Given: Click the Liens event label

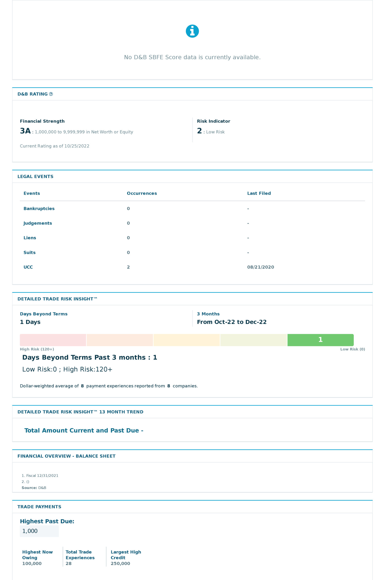Looking at the screenshot, I should pos(30,238).
